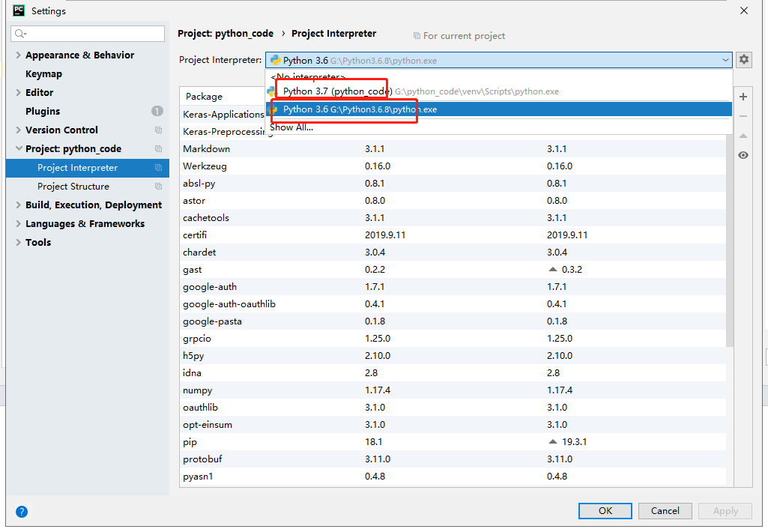Focus the Settings search field
The height and width of the screenshot is (532, 768).
click(88, 33)
